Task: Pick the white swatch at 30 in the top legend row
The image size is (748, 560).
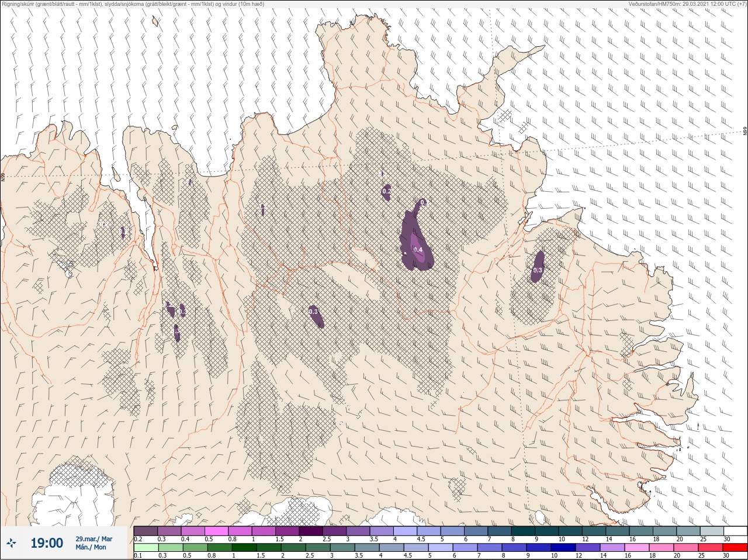Action: click(x=735, y=531)
